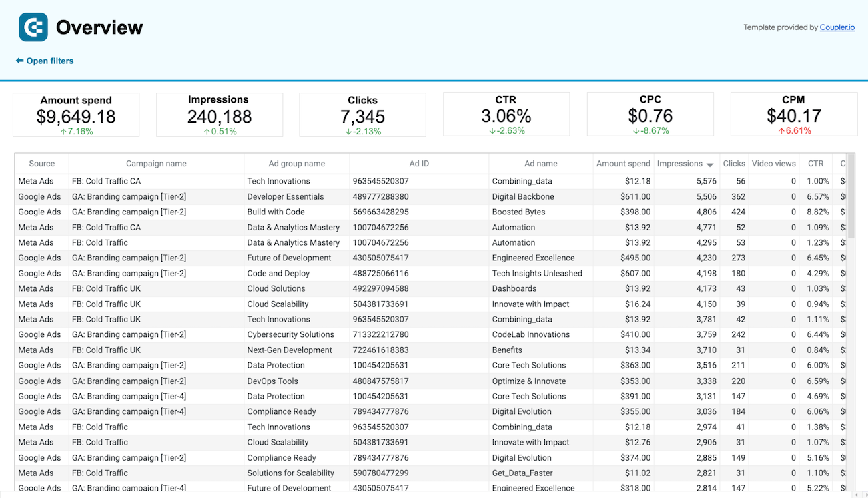The height and width of the screenshot is (498, 868).
Task: Click the CPC scorecard showing $0.76
Action: (x=650, y=115)
